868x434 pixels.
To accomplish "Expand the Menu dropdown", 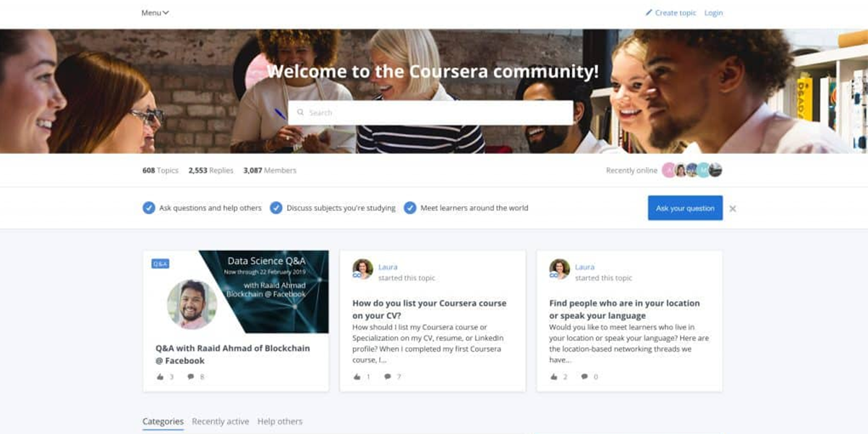I will (155, 12).
